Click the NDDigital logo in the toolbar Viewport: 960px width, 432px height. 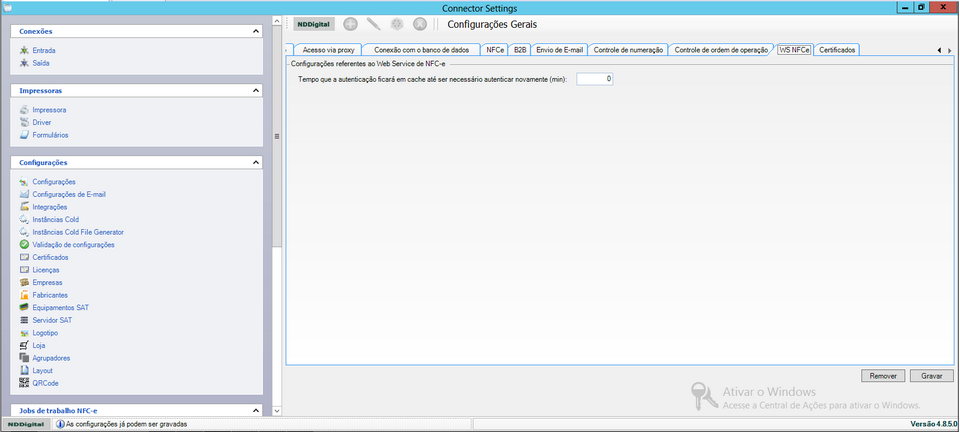314,24
